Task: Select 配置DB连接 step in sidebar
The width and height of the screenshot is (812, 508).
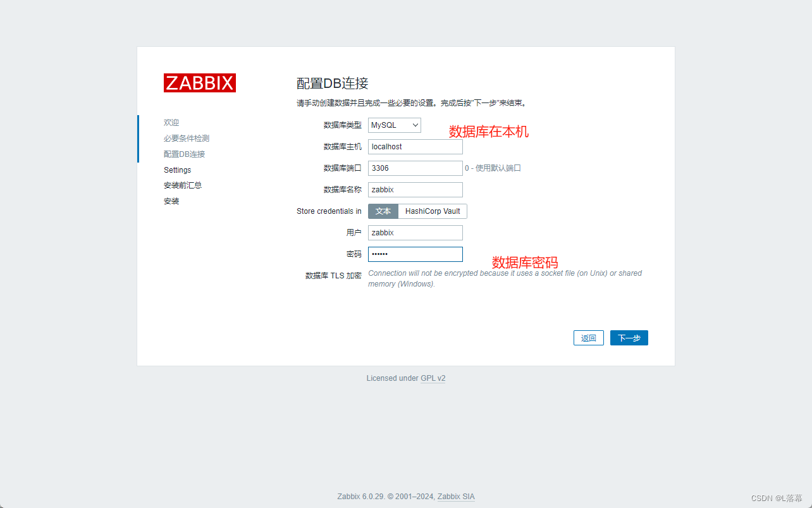Action: [x=184, y=154]
